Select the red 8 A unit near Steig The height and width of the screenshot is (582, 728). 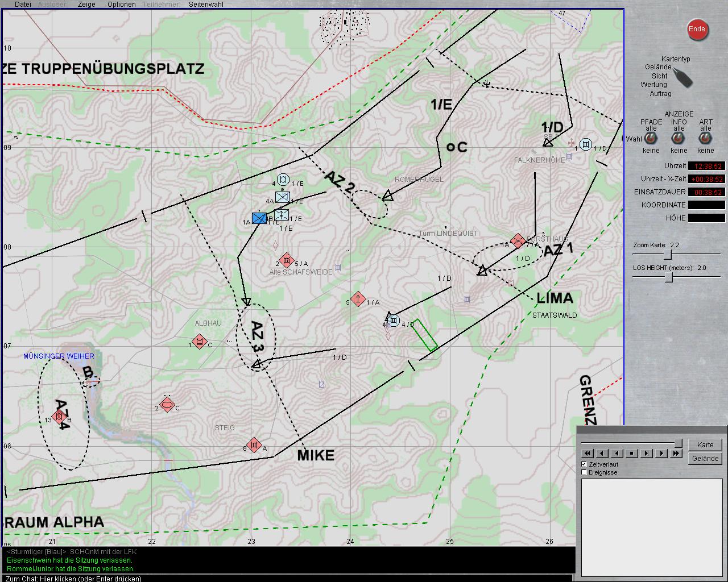pos(254,445)
